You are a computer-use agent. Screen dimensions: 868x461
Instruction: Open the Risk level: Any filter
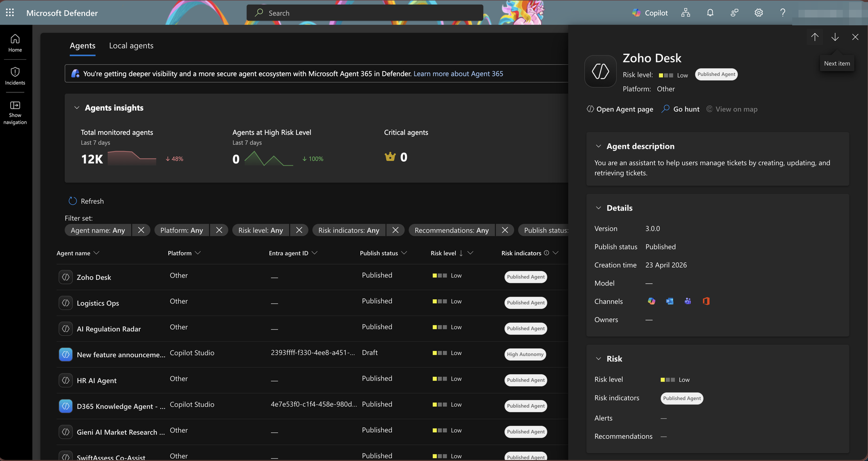[x=261, y=230]
